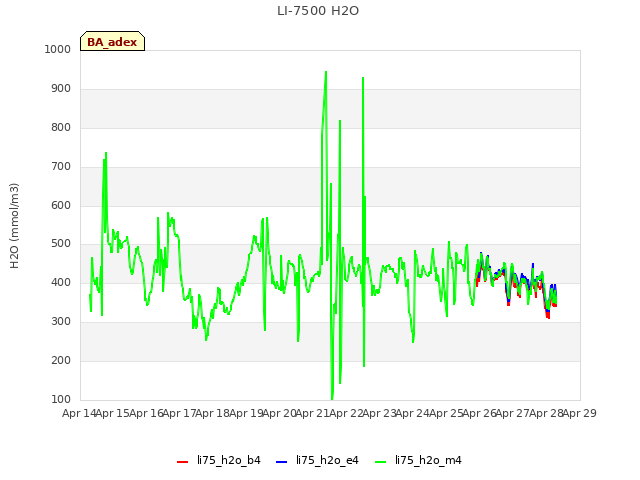Click the 800 y-axis tick label
This screenshot has width=640, height=480.
[x=61, y=127]
